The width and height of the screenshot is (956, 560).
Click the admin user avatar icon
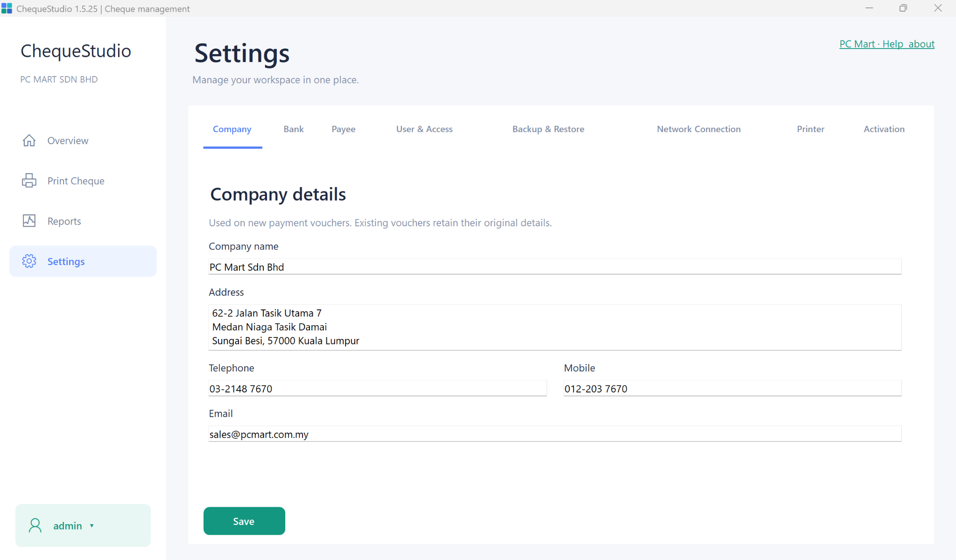point(35,525)
